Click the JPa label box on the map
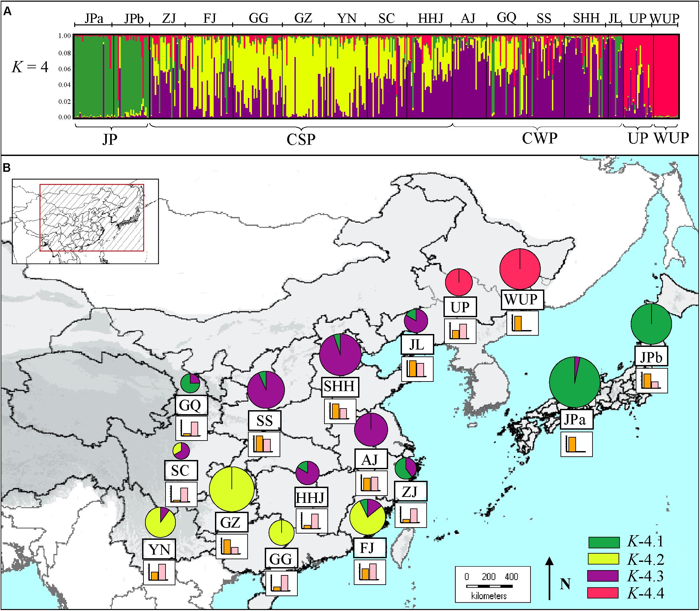 (x=577, y=420)
